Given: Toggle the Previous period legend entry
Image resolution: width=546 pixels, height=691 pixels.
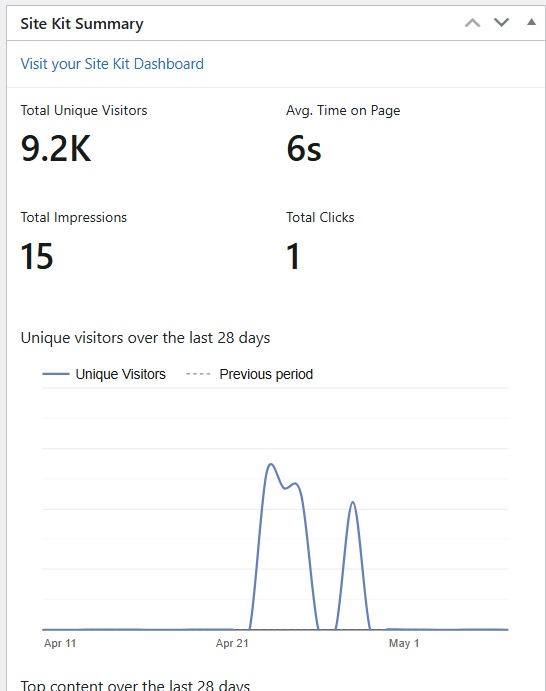Looking at the screenshot, I should click(249, 374).
